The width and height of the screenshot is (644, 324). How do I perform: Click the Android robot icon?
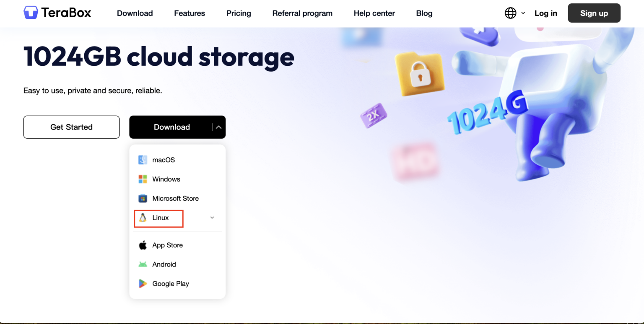[x=143, y=264]
